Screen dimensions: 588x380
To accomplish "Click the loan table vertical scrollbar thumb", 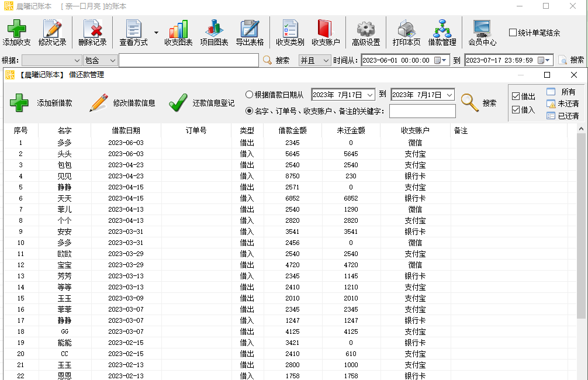I will tap(581, 225).
